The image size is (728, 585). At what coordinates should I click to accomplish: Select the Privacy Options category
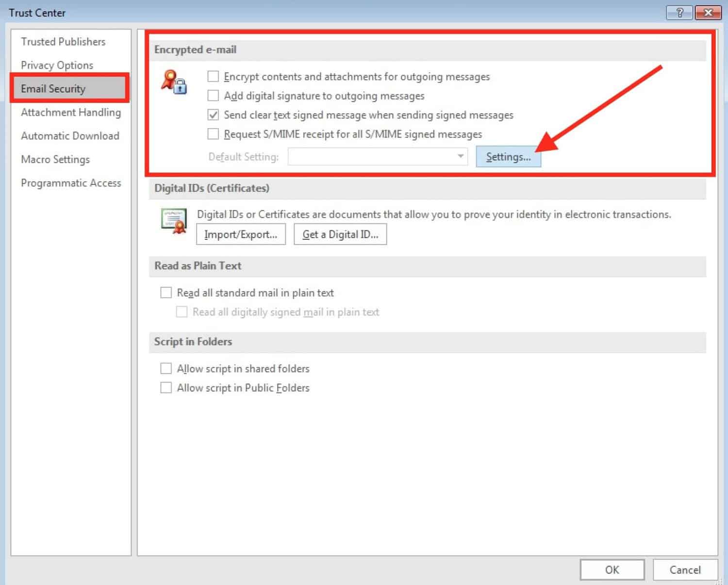coord(57,65)
